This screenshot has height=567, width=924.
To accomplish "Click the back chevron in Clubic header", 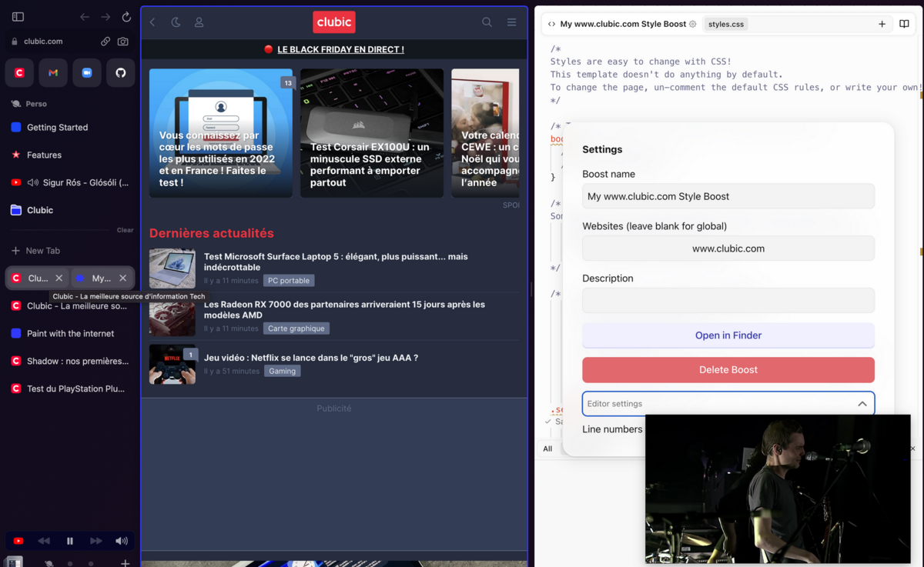I will [x=152, y=22].
